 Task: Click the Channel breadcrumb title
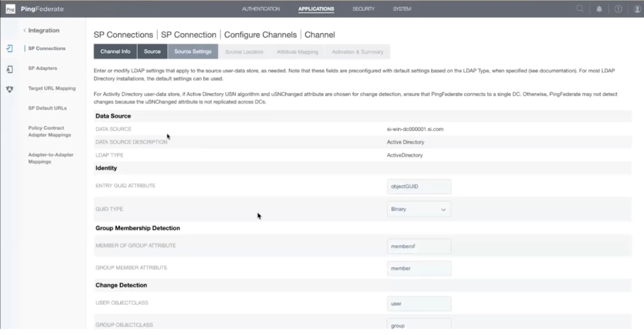coord(320,35)
